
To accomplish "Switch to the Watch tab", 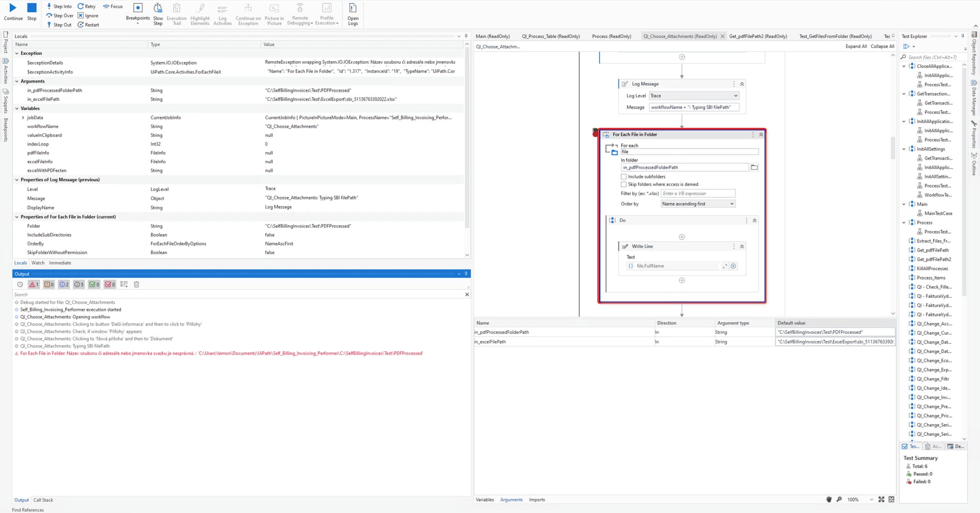I will 38,263.
